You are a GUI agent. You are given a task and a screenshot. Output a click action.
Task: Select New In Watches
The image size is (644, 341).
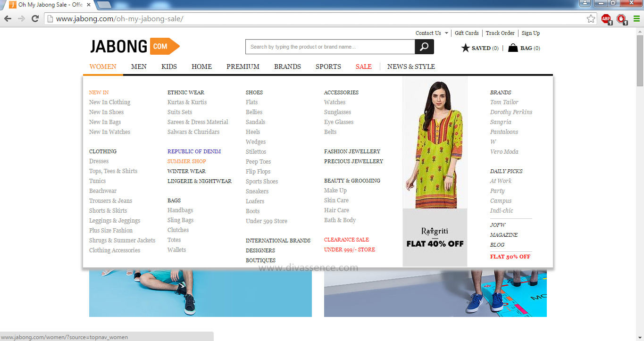tap(109, 132)
